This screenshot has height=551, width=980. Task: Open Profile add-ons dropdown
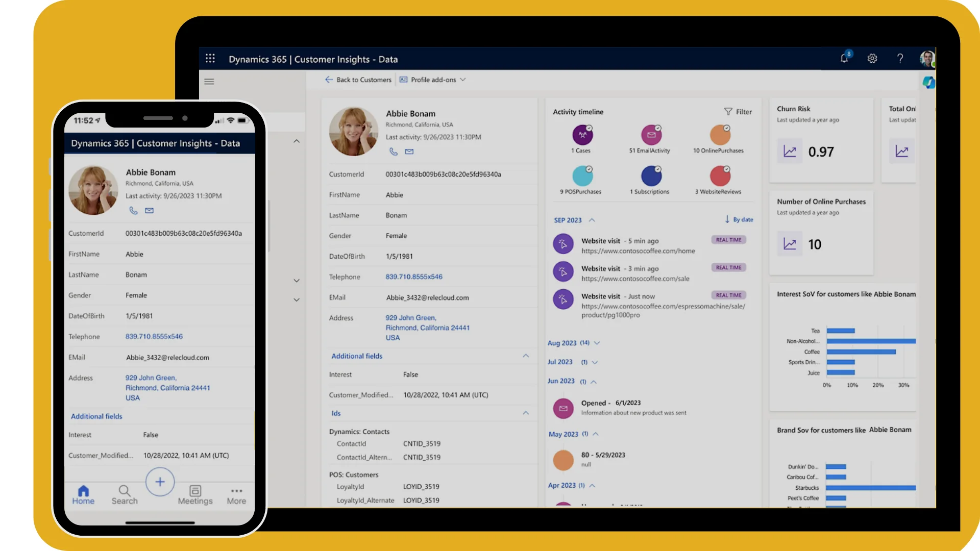433,80
